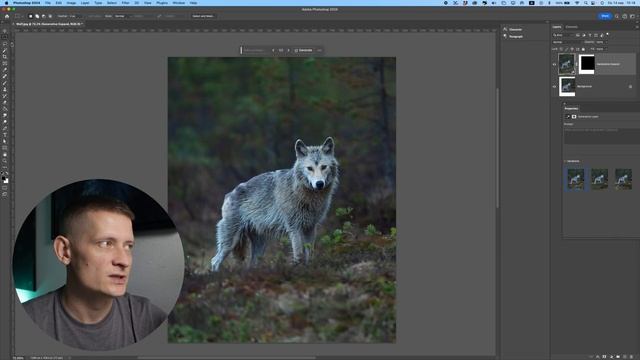Select the Horizontal Type tool

[x=5, y=135]
